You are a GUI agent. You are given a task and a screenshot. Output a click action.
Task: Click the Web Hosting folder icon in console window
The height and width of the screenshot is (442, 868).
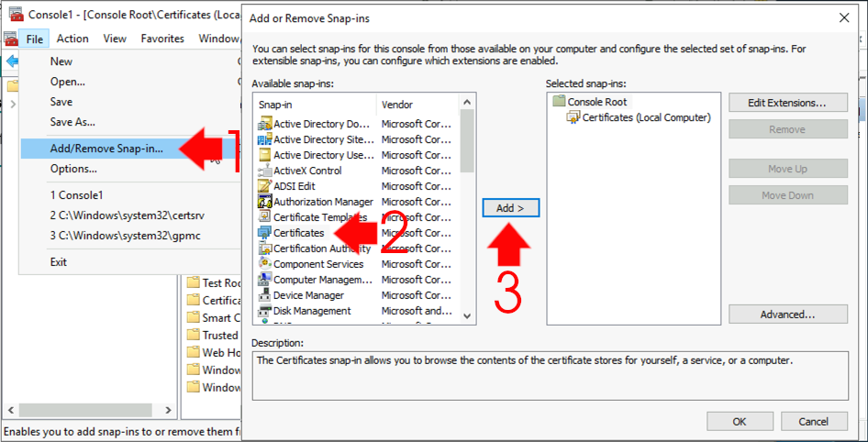pyautogui.click(x=193, y=352)
